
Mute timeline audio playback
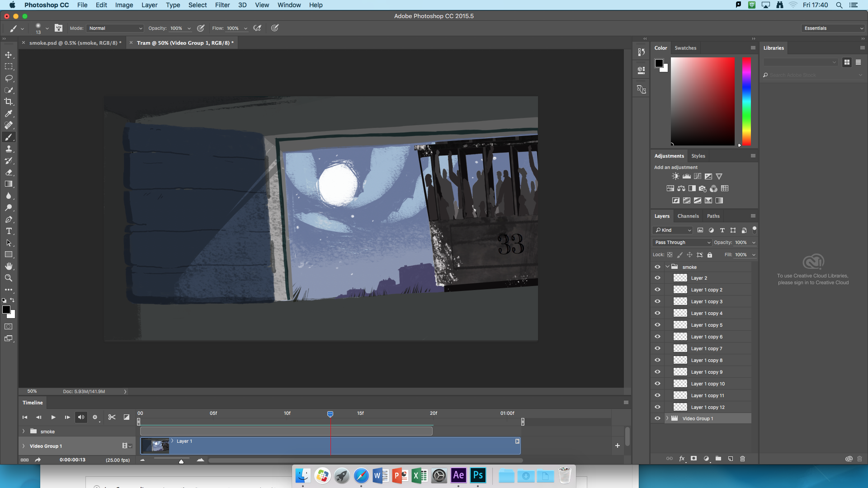[81, 417]
